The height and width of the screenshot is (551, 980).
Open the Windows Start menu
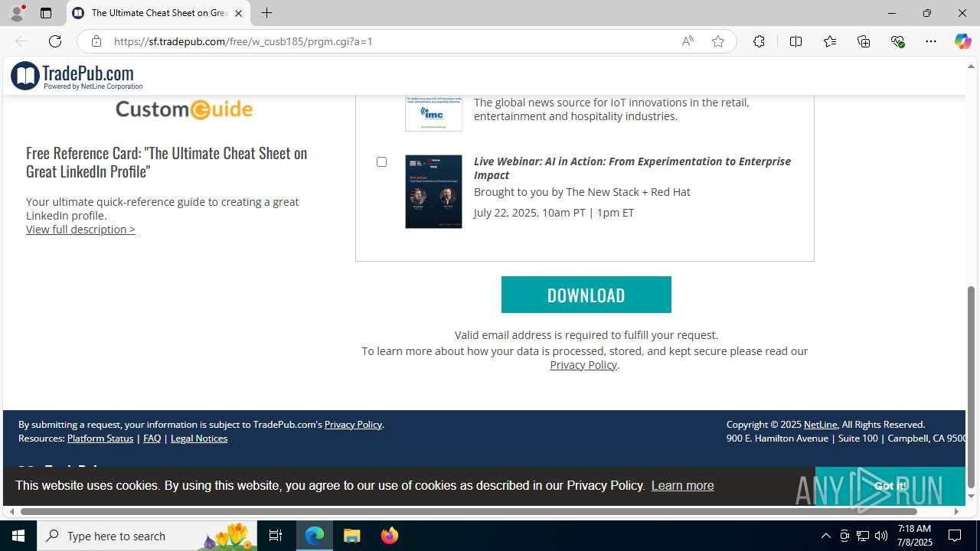(18, 536)
